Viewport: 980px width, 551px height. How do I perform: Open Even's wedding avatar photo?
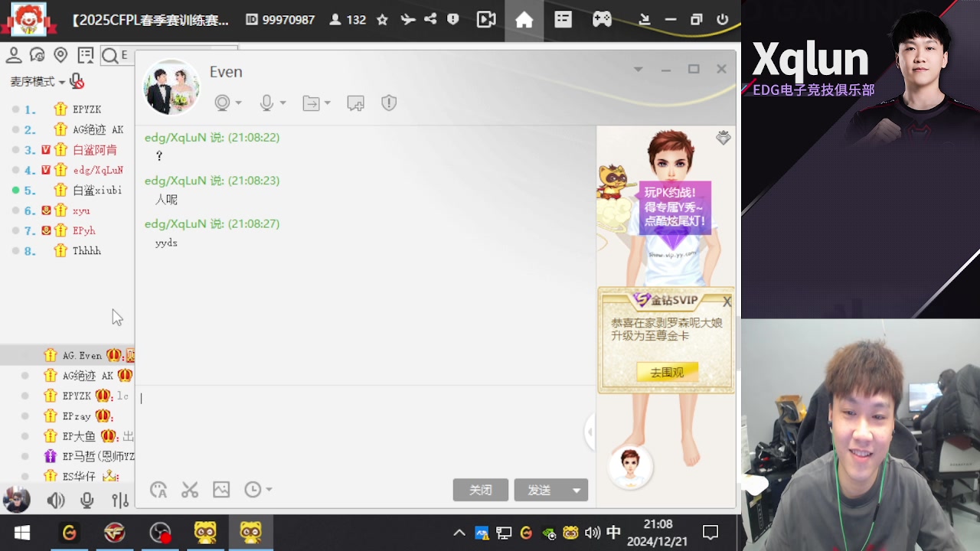(171, 87)
